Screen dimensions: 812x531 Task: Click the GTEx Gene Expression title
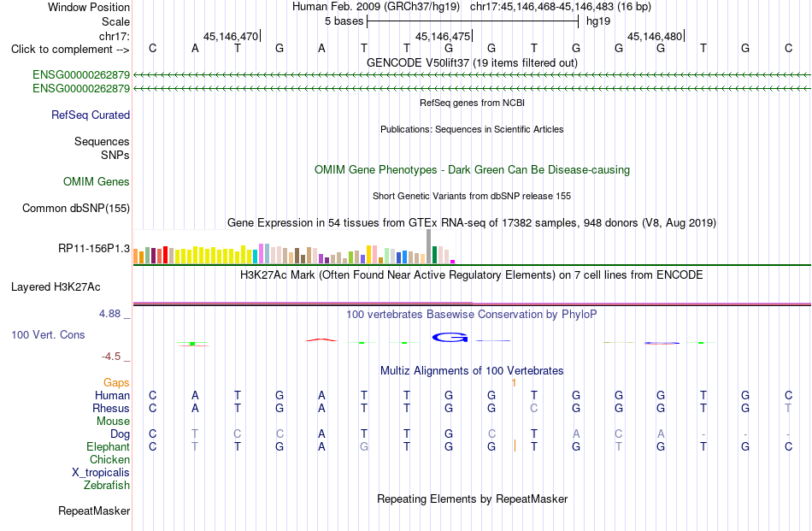[472, 223]
